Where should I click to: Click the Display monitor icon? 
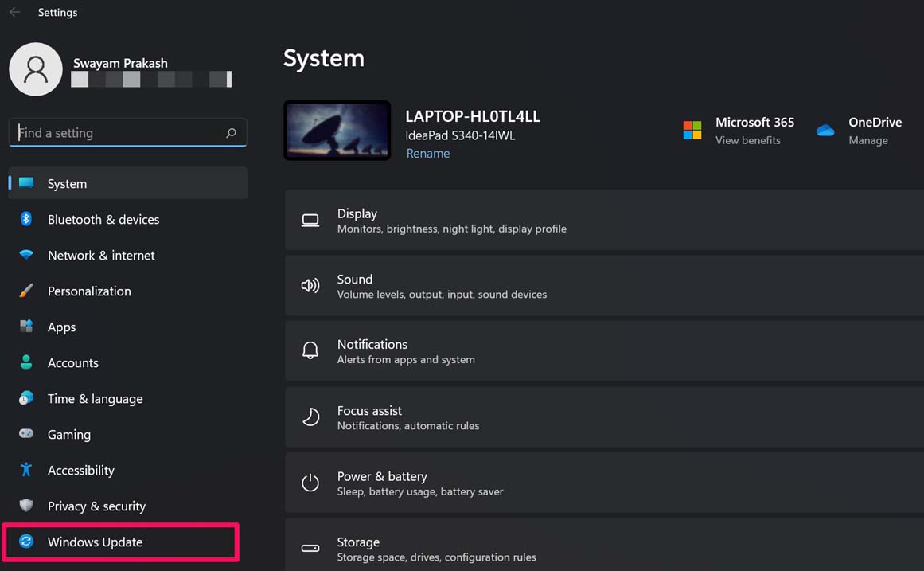click(310, 220)
